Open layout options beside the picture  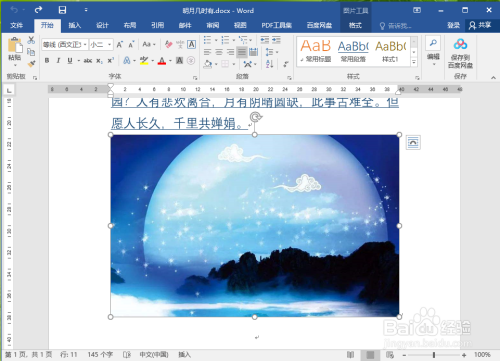[413, 143]
